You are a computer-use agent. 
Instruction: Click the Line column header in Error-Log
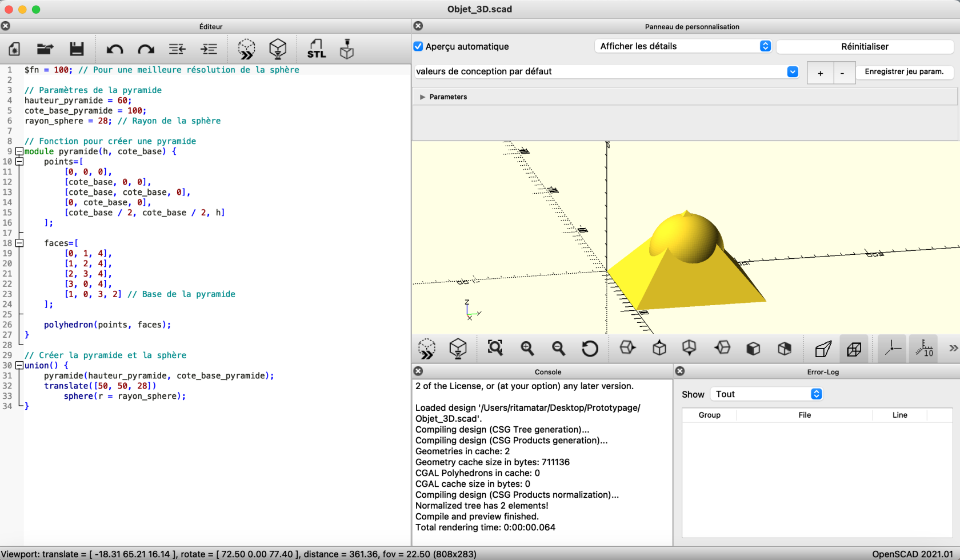[900, 415]
